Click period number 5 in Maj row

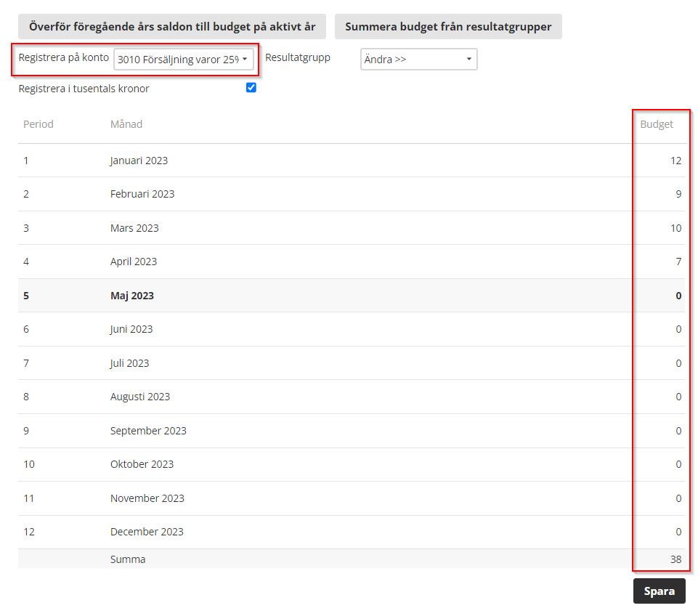click(26, 296)
